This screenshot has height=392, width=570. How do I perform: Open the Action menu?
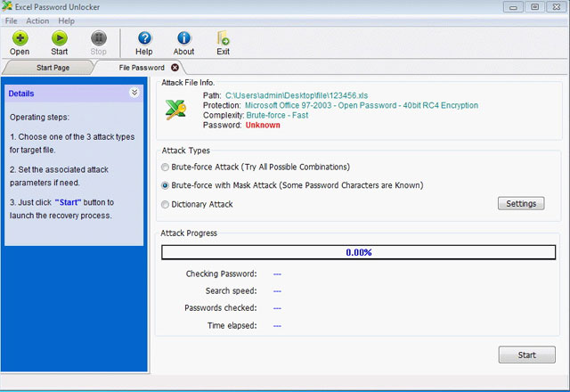[37, 20]
